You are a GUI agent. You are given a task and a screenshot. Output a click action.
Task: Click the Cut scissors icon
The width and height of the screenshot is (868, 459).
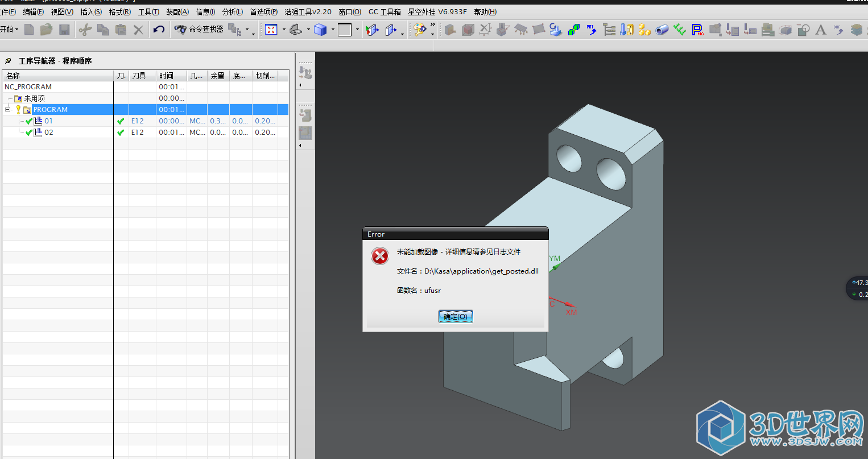(x=85, y=30)
